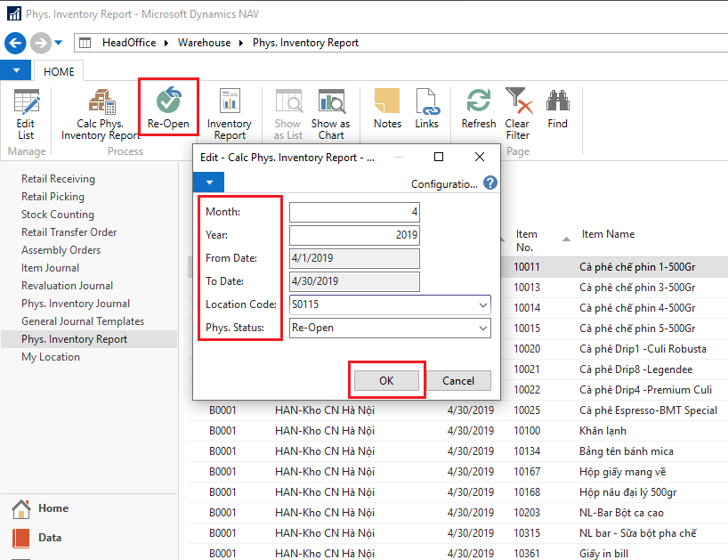Open Revaluation Journal
Screen dimensions: 728x560
point(68,286)
